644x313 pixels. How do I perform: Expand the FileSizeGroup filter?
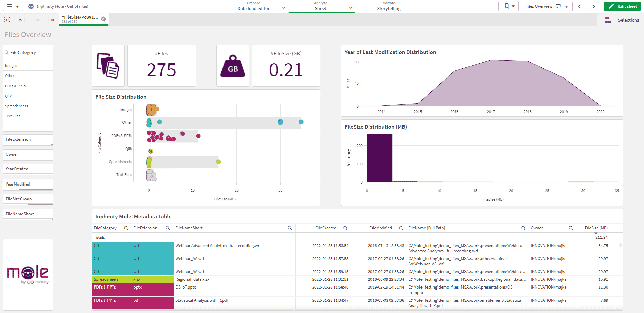click(28, 199)
